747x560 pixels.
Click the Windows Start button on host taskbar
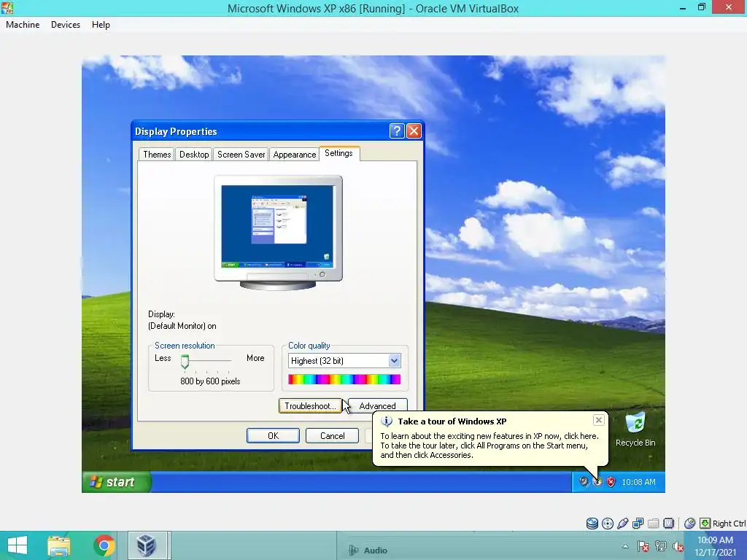pos(18,545)
